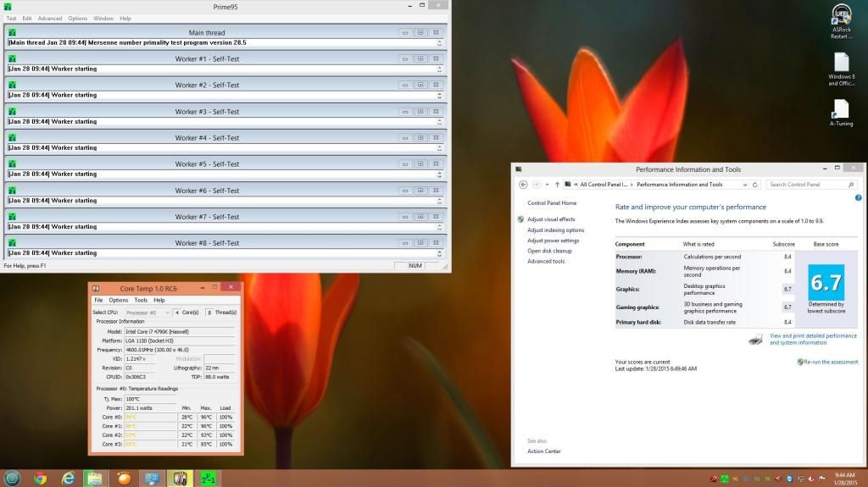Viewport: 868px width, 487px height.
Task: Open recent locations dropdown arrow
Action: click(x=547, y=185)
